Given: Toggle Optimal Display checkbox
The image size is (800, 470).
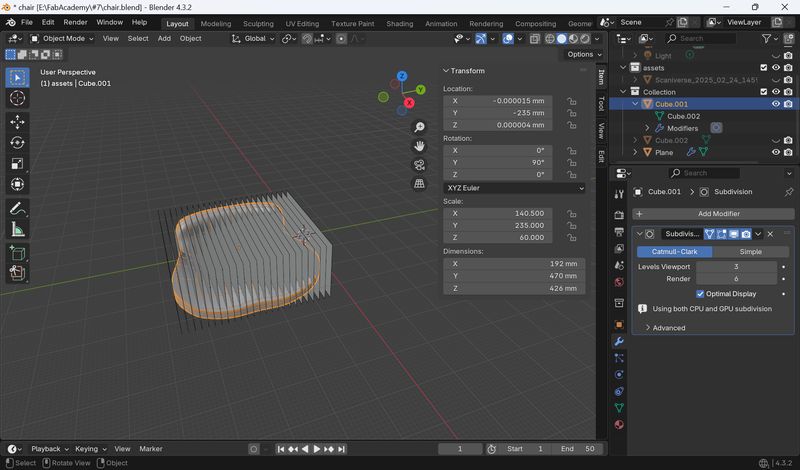Looking at the screenshot, I should pyautogui.click(x=700, y=294).
